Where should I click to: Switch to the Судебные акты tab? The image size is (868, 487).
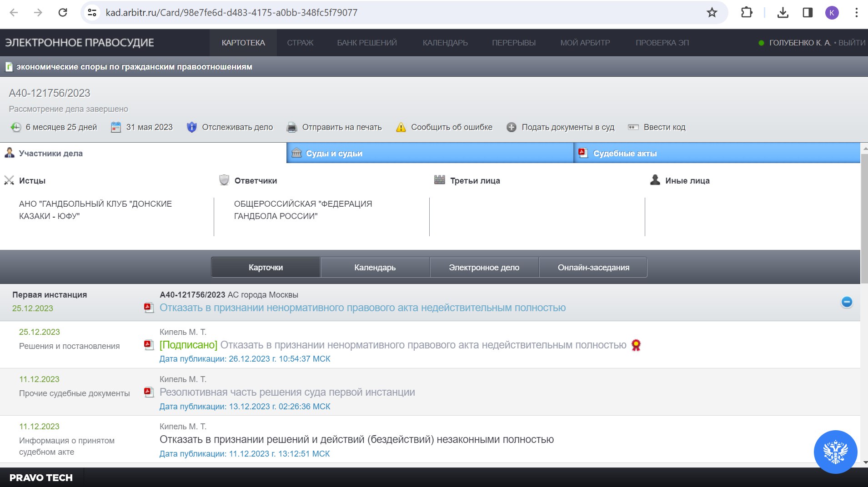coord(625,154)
